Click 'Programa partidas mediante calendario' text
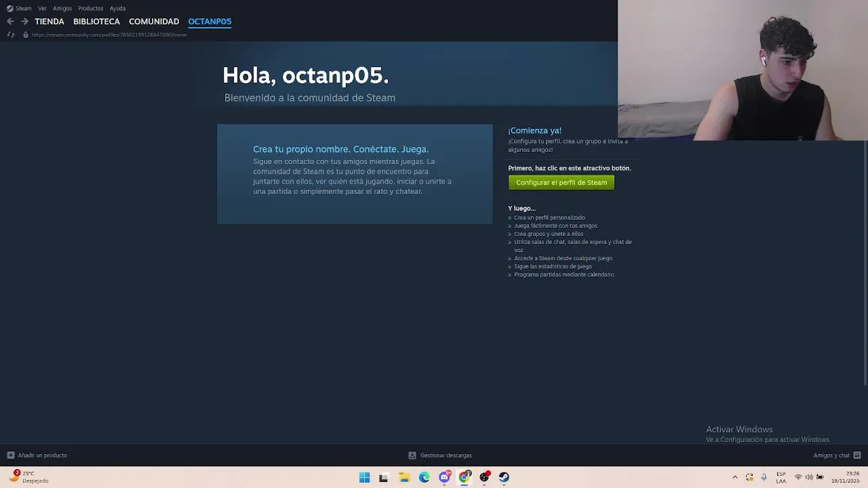This screenshot has height=488, width=868. 564,274
